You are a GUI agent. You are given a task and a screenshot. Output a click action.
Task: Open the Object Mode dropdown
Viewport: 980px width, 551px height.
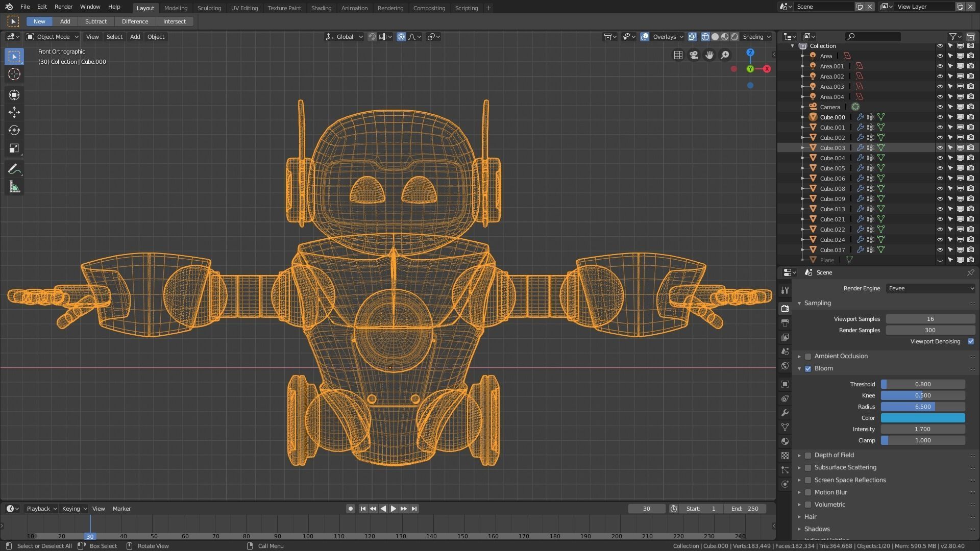tap(53, 37)
